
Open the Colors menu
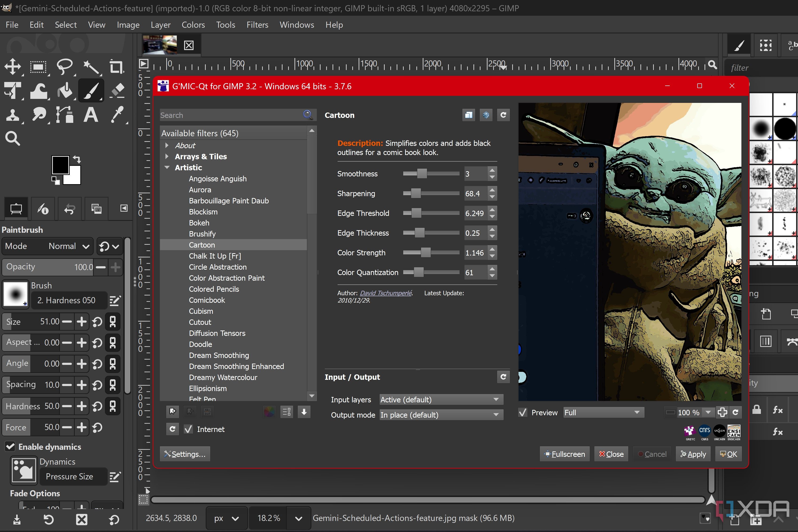click(193, 25)
